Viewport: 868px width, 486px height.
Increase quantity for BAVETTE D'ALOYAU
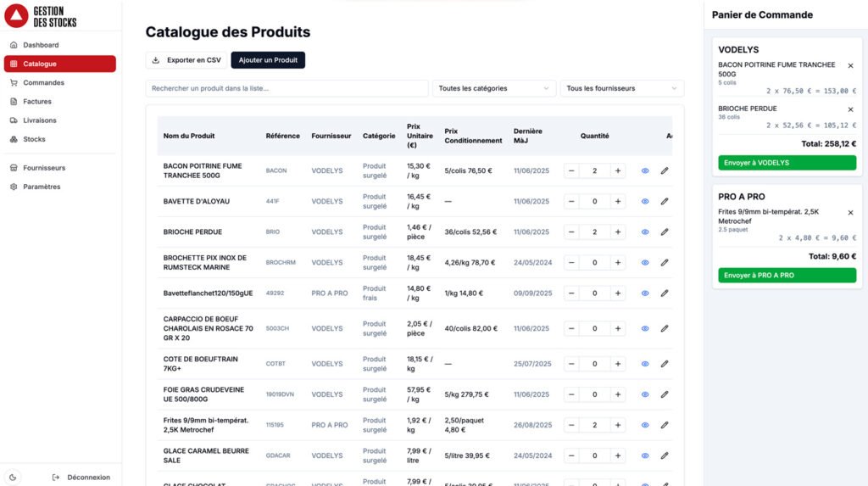(x=618, y=202)
